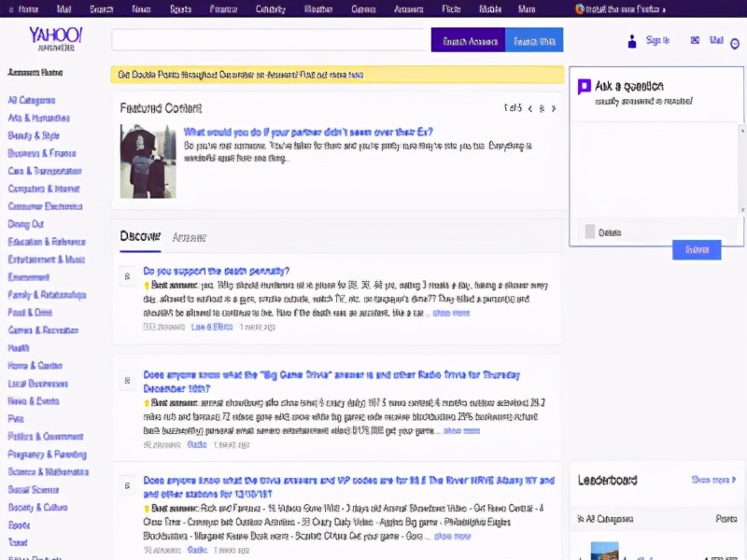
Task: Open the Food & Drink category
Action: pos(30,313)
